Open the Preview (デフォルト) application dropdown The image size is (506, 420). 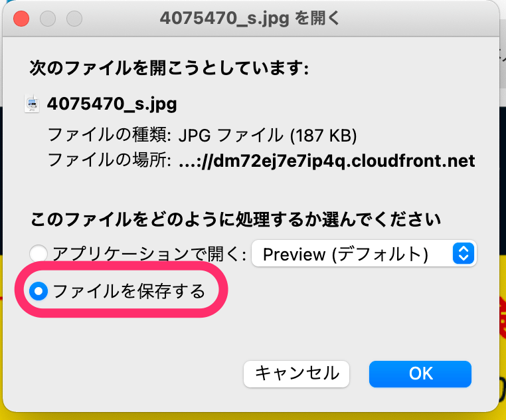(x=363, y=253)
